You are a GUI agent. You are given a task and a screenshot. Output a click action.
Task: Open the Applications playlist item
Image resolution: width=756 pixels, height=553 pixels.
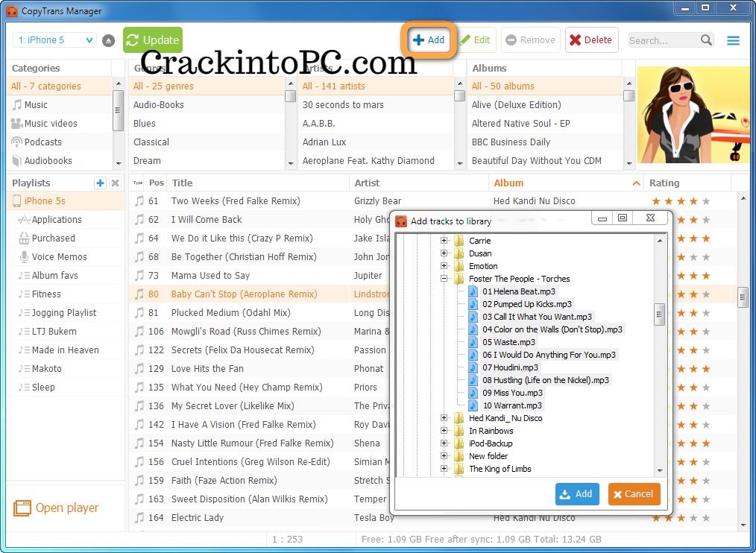(x=66, y=219)
